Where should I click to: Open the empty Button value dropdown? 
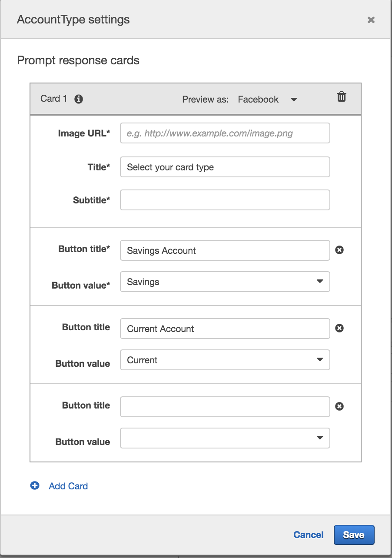[225, 438]
